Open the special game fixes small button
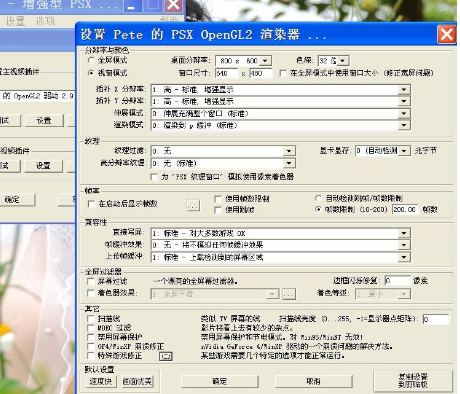The image size is (460, 394). tap(166, 356)
